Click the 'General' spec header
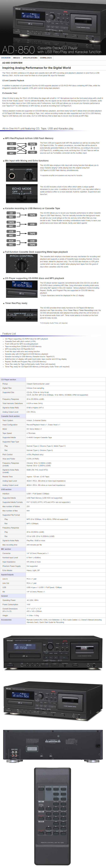Image resolution: width=106 pixels, height=868 pixels. point(4,596)
